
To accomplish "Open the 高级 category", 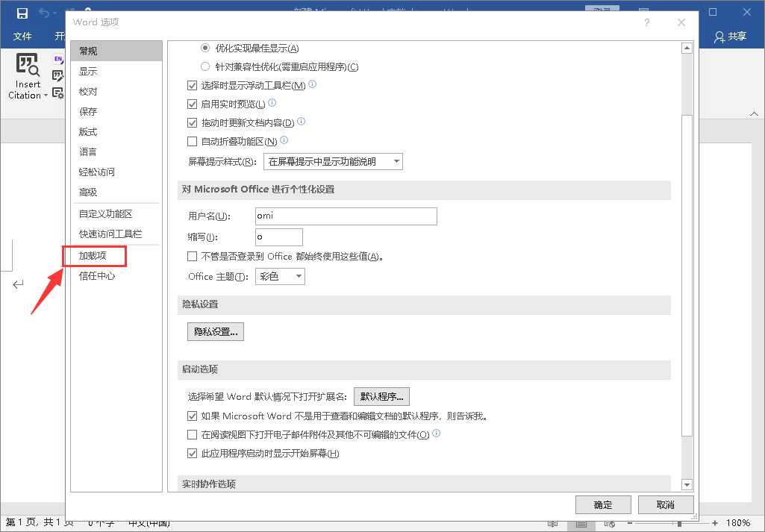I will coord(116,192).
